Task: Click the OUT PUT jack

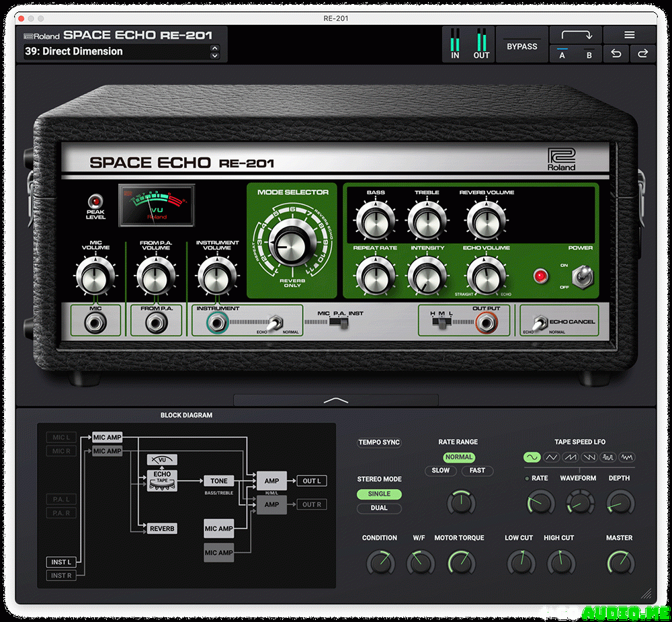Action: (x=487, y=323)
